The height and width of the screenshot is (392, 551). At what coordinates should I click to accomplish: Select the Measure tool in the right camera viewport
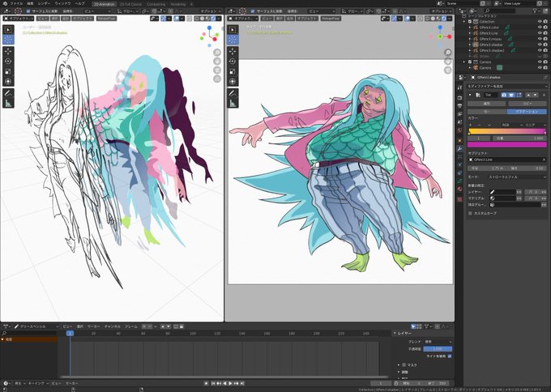[233, 104]
